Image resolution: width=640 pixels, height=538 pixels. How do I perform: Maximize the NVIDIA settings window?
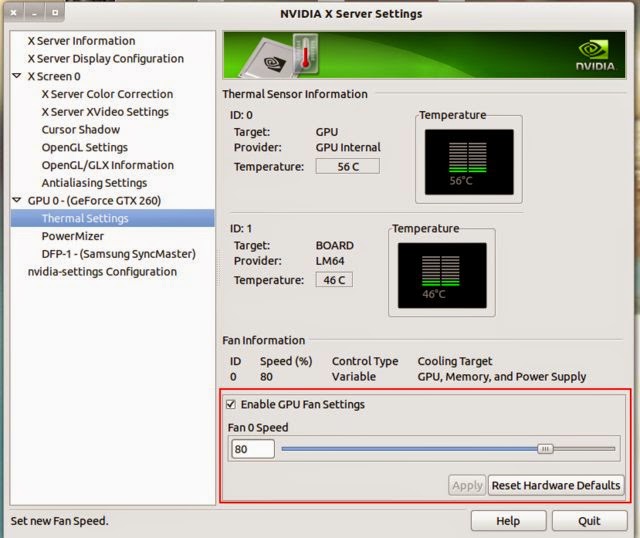[55, 13]
